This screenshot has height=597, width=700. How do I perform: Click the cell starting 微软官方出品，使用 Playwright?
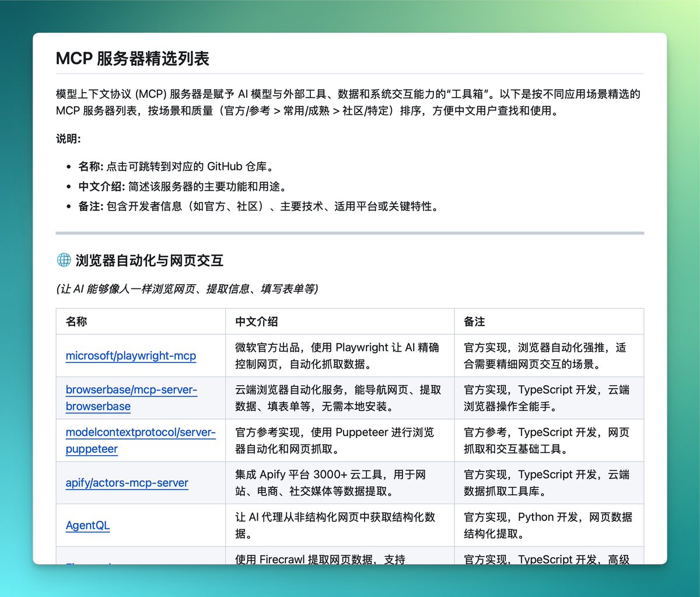tap(339, 355)
